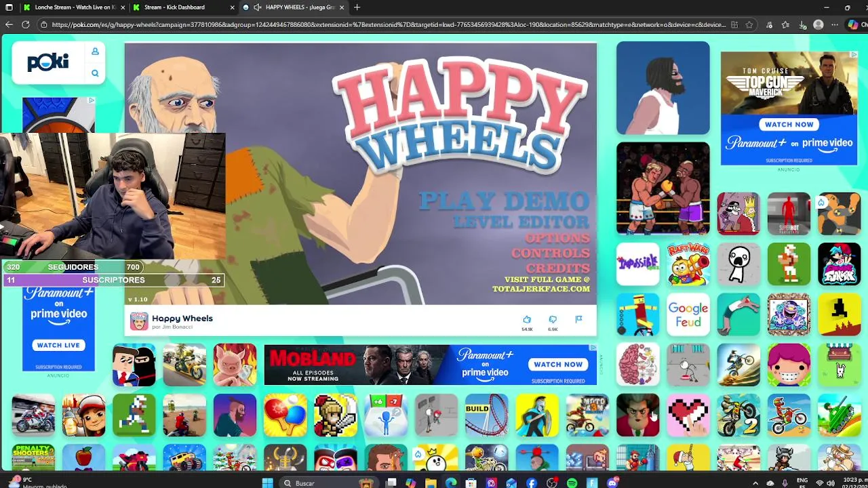Open File Explorer from the taskbar
This screenshot has width=868, height=488.
[431, 483]
